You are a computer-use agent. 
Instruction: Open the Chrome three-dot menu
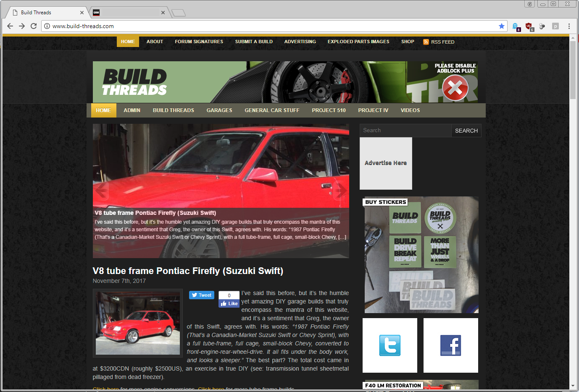point(569,26)
